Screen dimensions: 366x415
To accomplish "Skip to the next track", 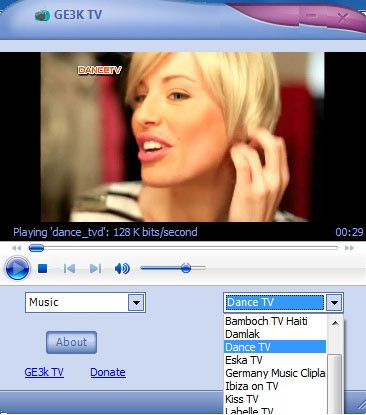I will [96, 268].
